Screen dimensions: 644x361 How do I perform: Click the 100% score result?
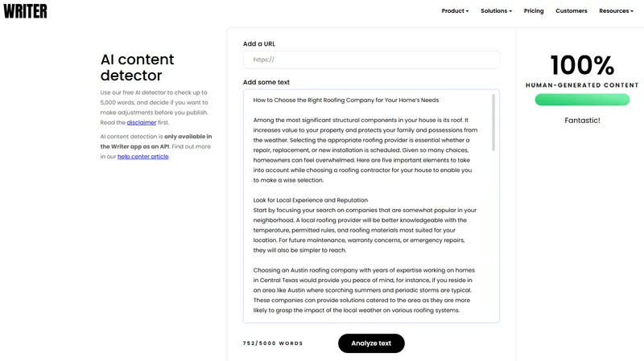click(x=582, y=65)
